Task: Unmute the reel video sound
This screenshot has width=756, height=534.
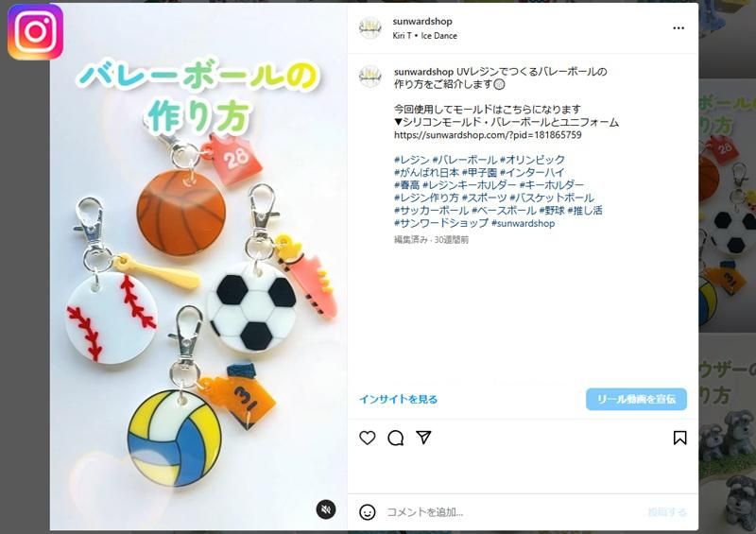Action: coord(326,509)
